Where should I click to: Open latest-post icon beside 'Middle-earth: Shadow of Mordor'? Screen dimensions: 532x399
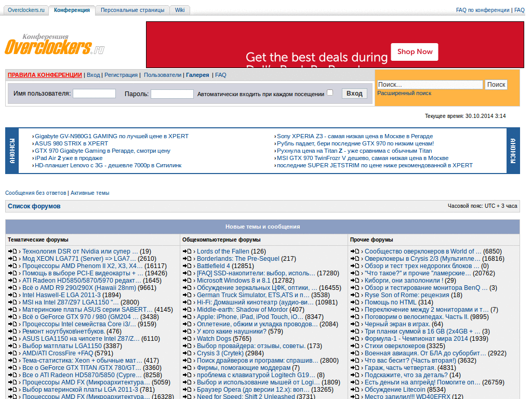pyautogui.click(x=187, y=310)
